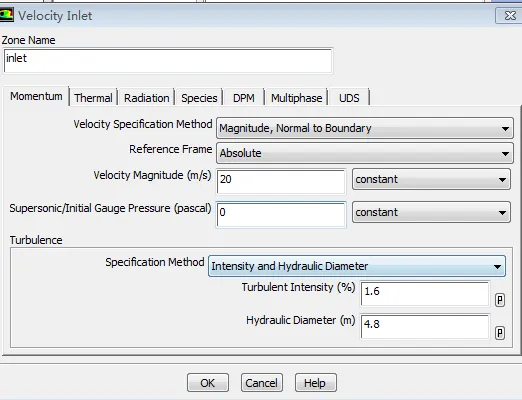Open the constant dropdown for Velocity Magnitude
This screenshot has height=400, width=522.
tap(431, 179)
